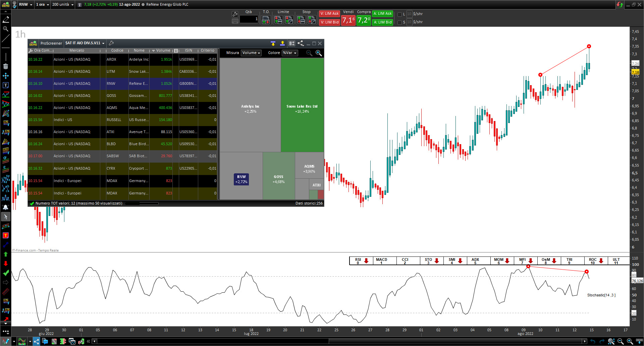The height and width of the screenshot is (346, 644).
Task: Open order panel wrench settings
Action: pos(235,14)
